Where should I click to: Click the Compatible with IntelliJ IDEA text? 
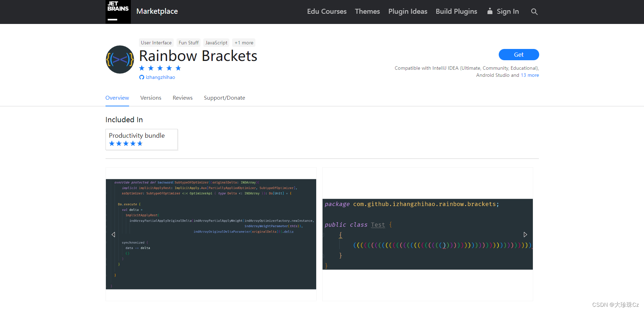pos(467,71)
